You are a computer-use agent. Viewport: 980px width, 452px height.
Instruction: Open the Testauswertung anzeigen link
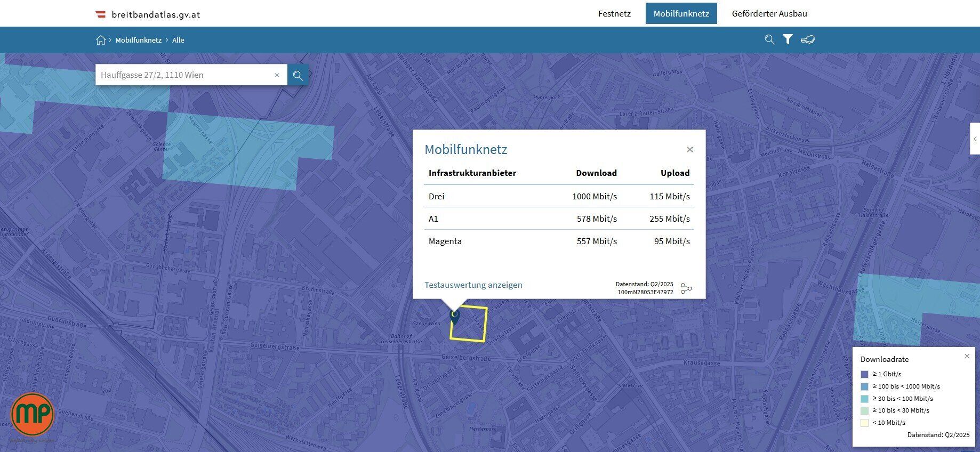click(x=473, y=285)
